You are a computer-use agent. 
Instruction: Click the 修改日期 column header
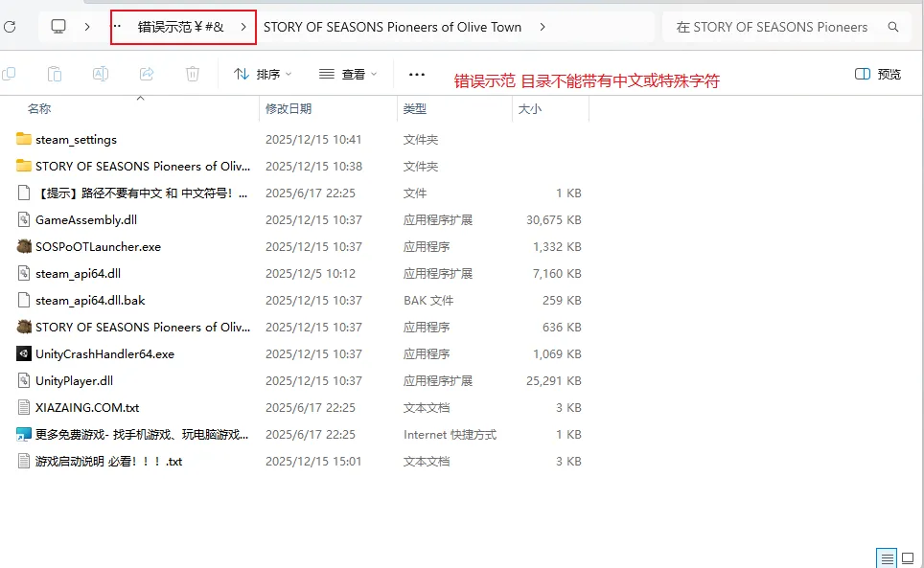289,109
